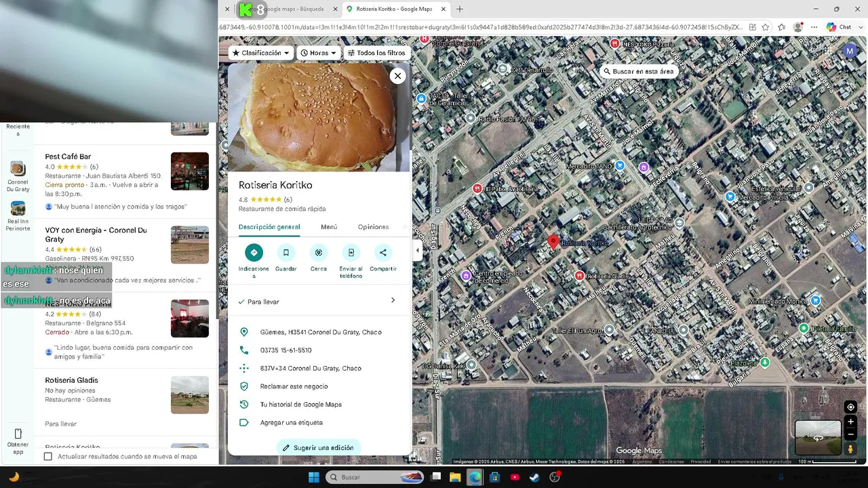This screenshot has height=488, width=868.
Task: Open the hamburger photo of Rotiseria Koritko
Action: [x=317, y=117]
